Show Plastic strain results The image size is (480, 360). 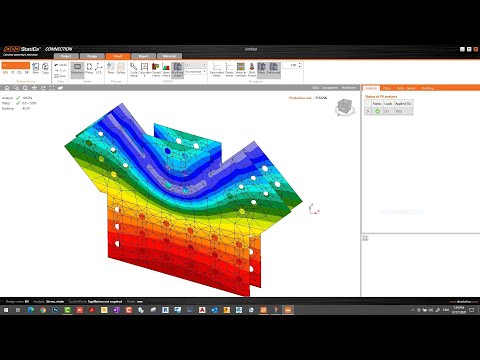pos(229,69)
